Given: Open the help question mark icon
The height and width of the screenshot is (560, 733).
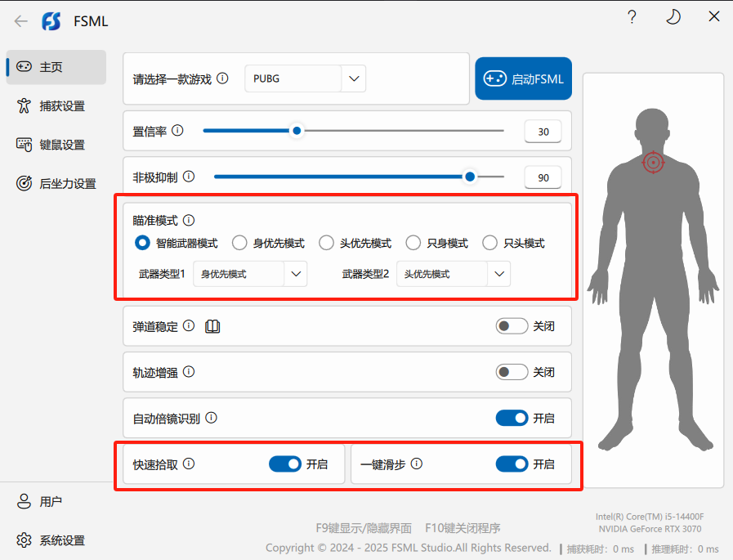Looking at the screenshot, I should [632, 17].
